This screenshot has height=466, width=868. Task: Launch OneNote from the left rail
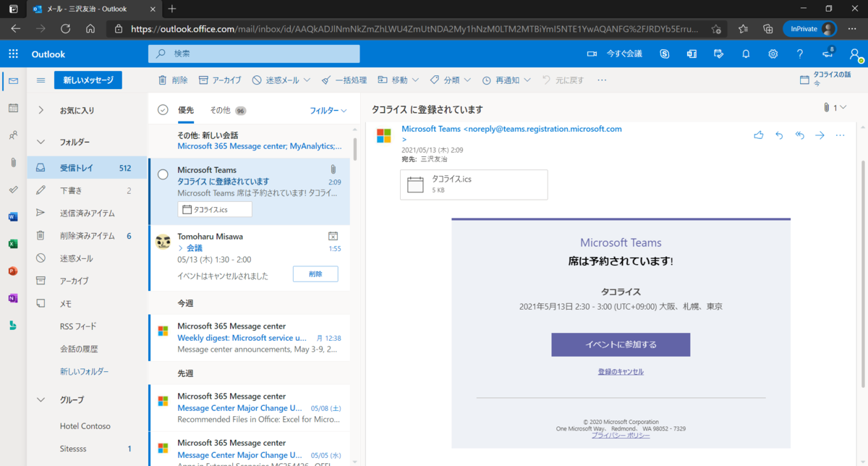coord(13,298)
